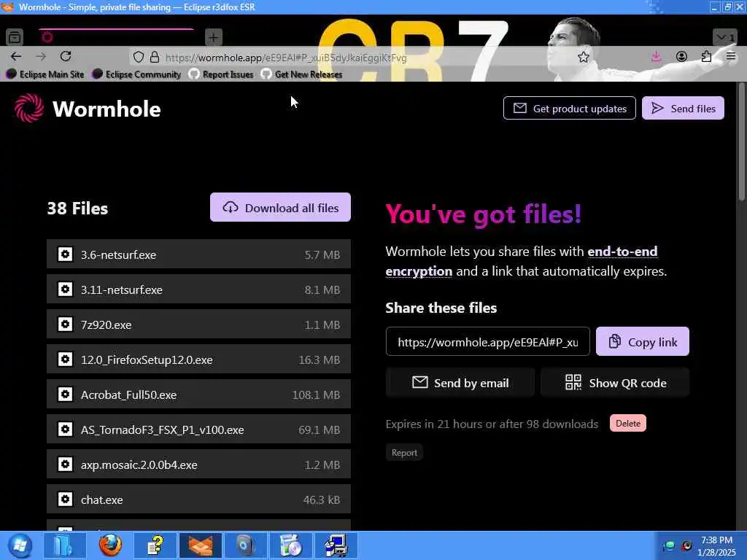Screen dimensions: 747x560
Task: Click the file icon of 3.6-netsurf.exe
Action: [65, 254]
